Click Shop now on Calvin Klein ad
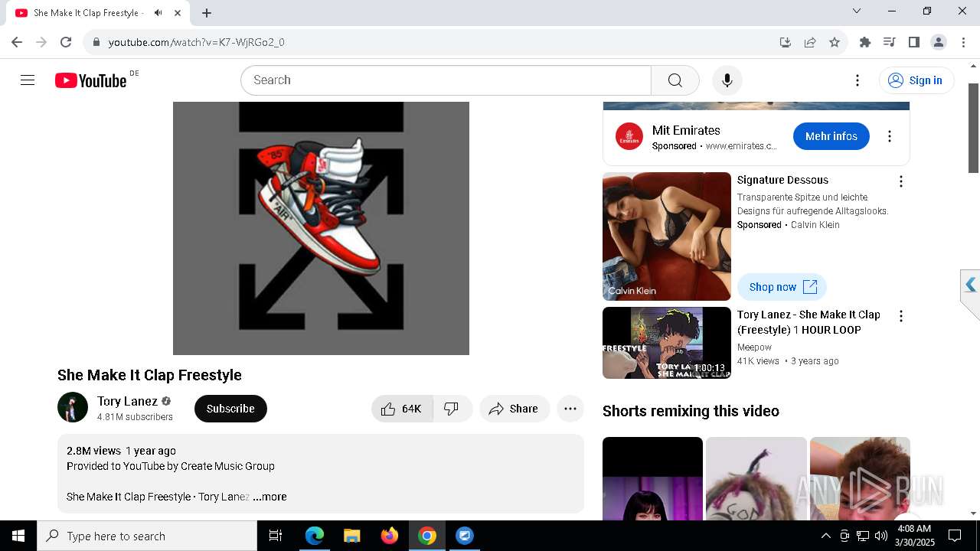Screen dimensions: 980x551 (x=782, y=287)
